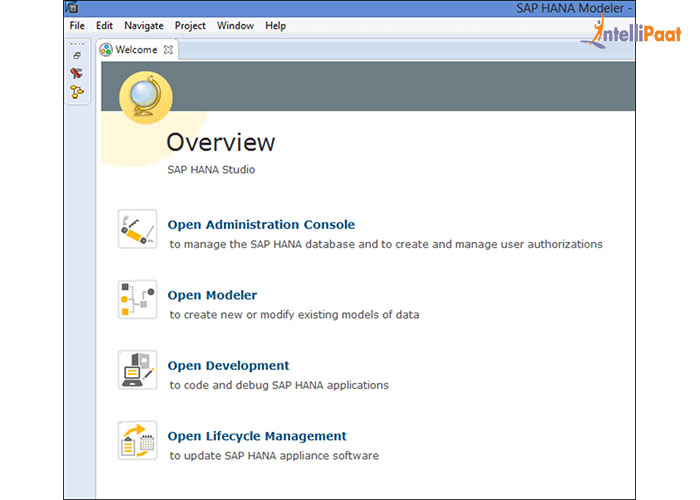The height and width of the screenshot is (500, 700).
Task: Click 'to code and debug SAP HANA applications' text
Action: click(279, 385)
